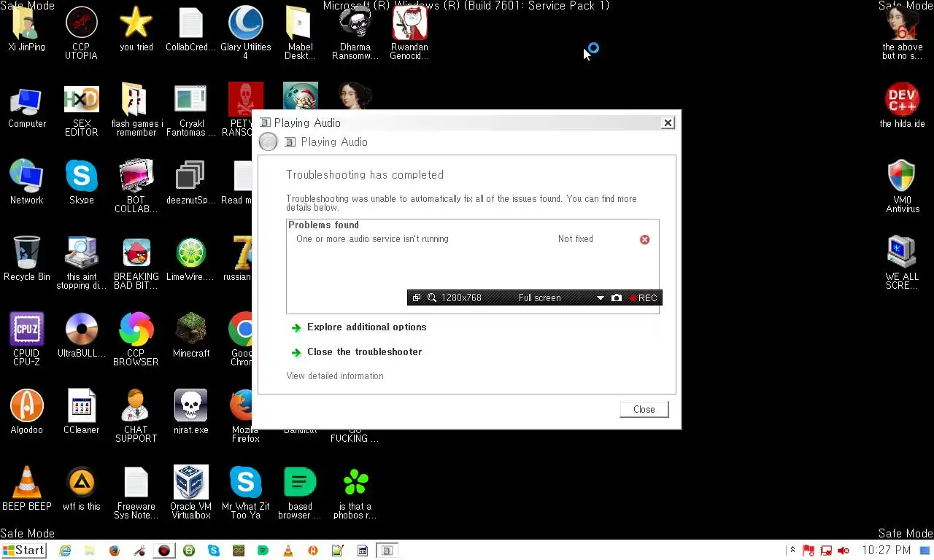Choose Close the troubleshooter option
Screen dimensions: 934x560
point(364,351)
